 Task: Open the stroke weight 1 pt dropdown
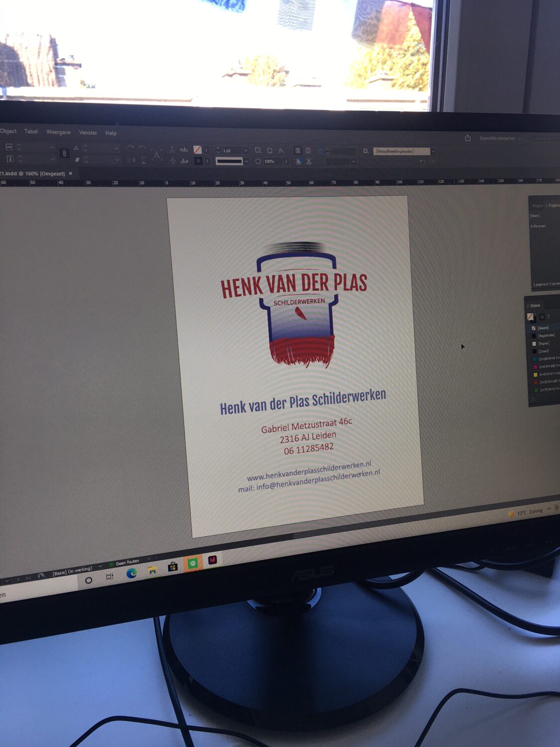point(245,150)
